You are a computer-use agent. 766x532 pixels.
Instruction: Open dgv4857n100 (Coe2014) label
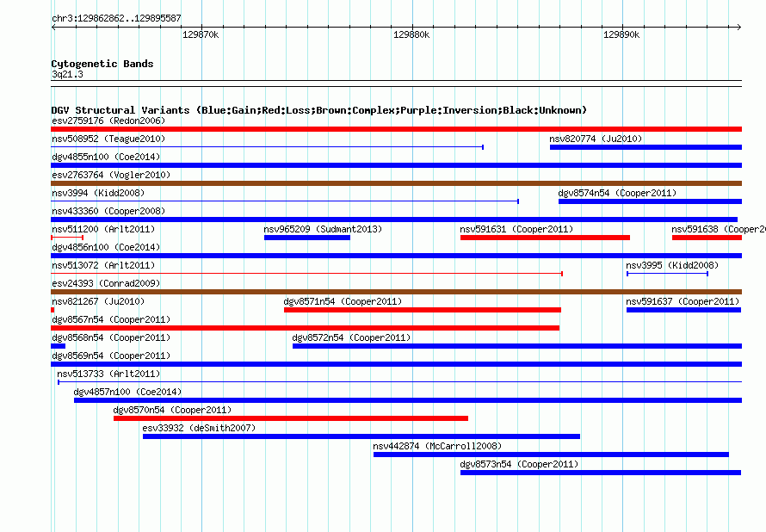(127, 392)
